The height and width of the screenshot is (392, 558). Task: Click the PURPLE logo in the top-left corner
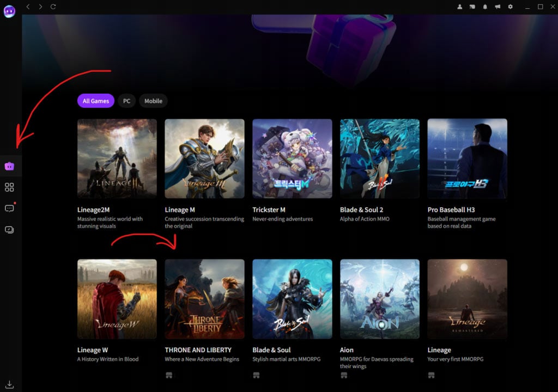[9, 11]
